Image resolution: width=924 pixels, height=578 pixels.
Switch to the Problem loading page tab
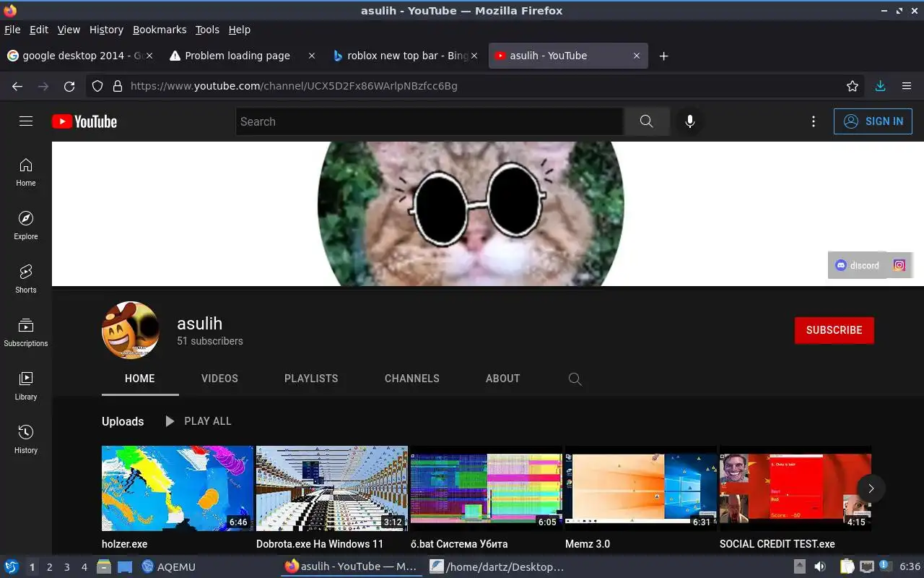pos(237,56)
